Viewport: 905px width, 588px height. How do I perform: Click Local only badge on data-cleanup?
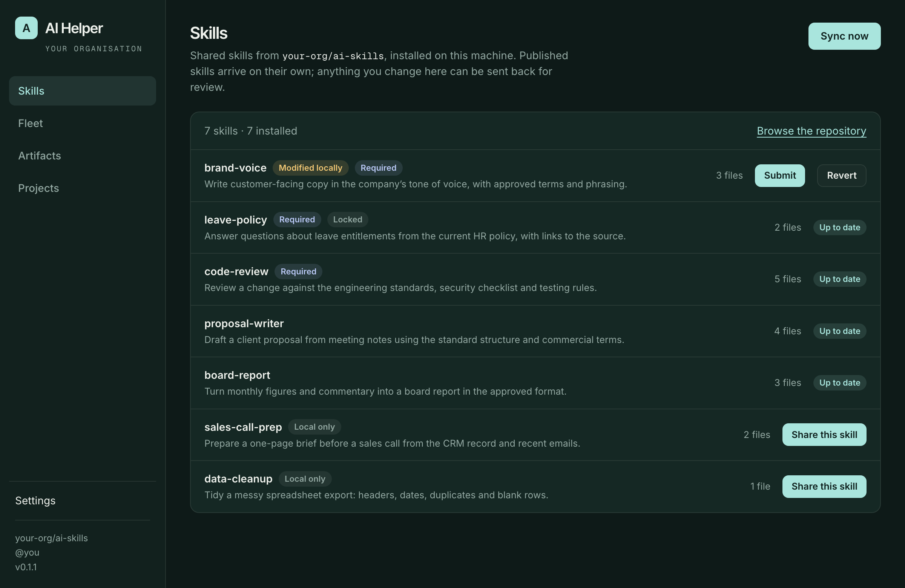click(x=305, y=479)
